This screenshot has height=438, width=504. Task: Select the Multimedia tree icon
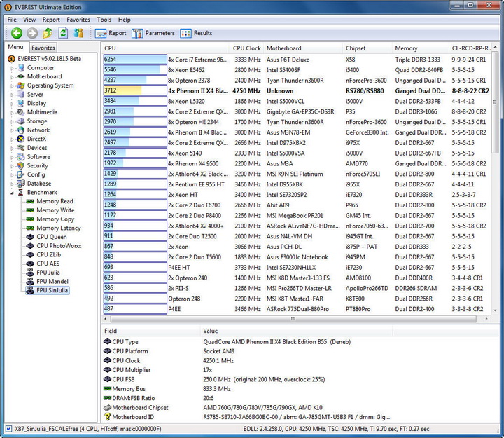coord(21,112)
